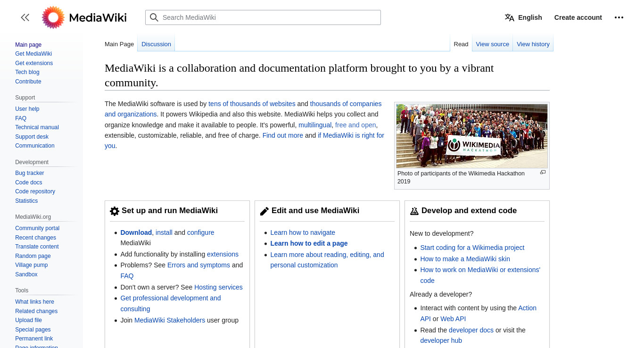The height and width of the screenshot is (348, 644).
Task: Open the Communication sidebar link
Action: (x=35, y=146)
